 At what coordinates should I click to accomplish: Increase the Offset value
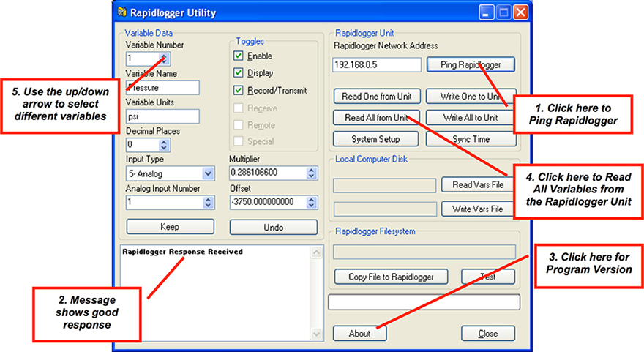pos(311,199)
